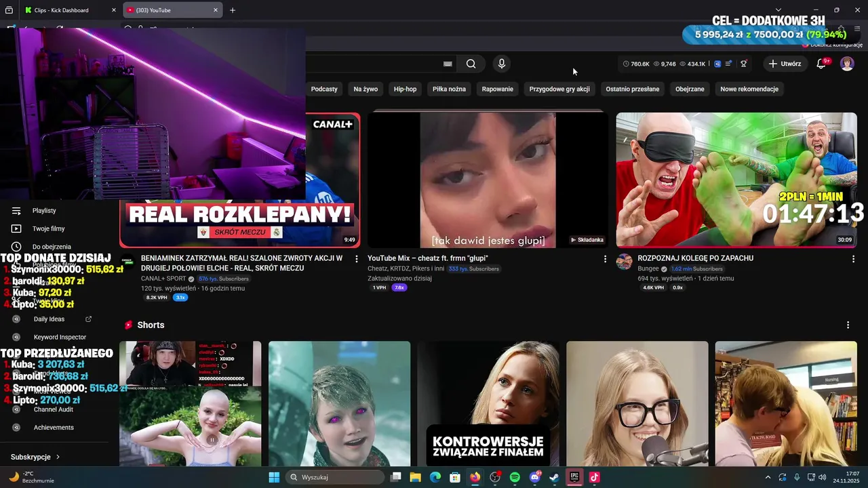This screenshot has width=868, height=488.
Task: Show hidden system tray icons chevron
Action: pyautogui.click(x=768, y=477)
